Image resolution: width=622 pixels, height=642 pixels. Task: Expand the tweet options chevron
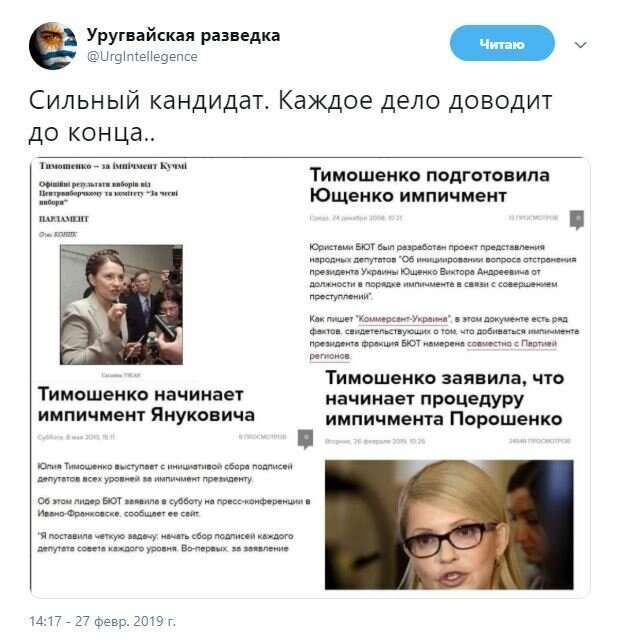click(x=580, y=45)
